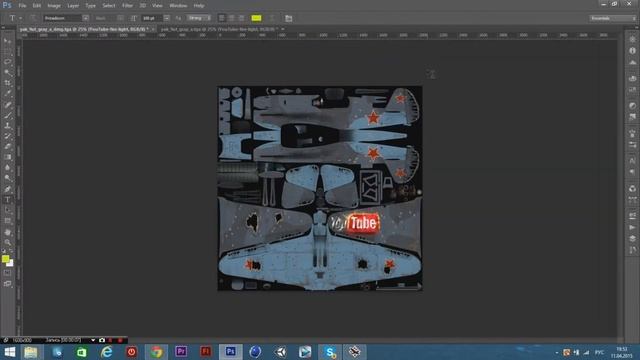Right align text
This screenshot has width=640, height=360.
coord(241,18)
